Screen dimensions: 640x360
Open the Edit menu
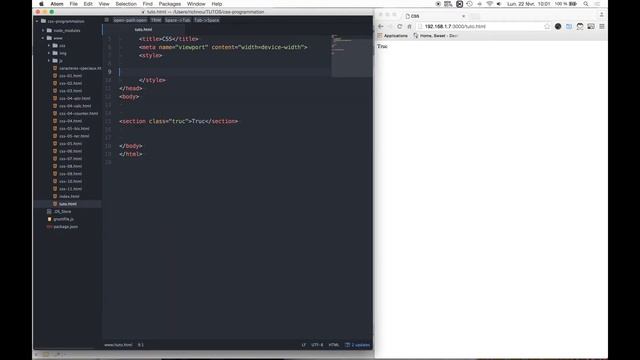pyautogui.click(x=88, y=4)
